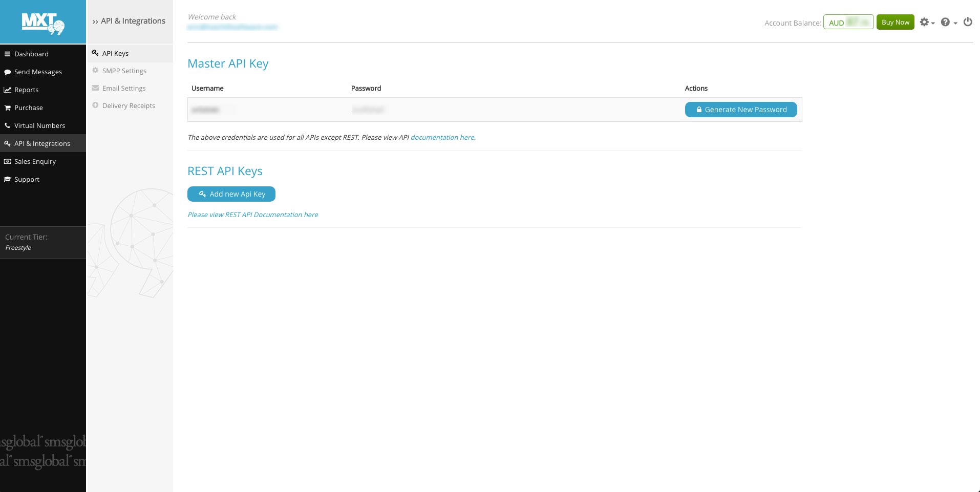Screen dimensions: 980x492
Task: Expand the help question mark menu
Action: [949, 23]
